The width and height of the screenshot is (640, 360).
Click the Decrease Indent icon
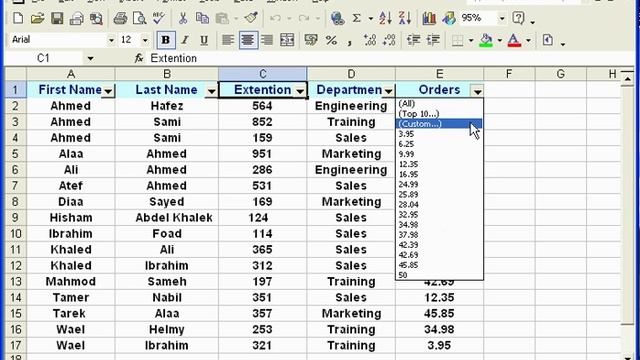point(413,40)
